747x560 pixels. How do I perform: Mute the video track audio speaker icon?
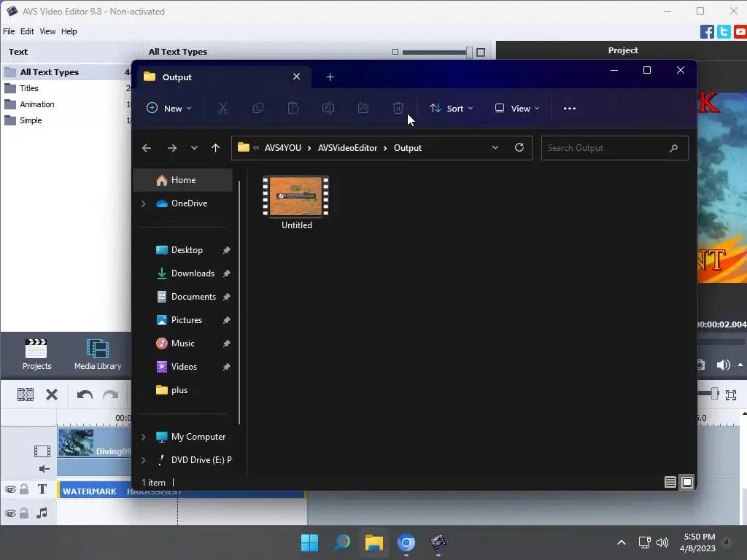pos(44,469)
